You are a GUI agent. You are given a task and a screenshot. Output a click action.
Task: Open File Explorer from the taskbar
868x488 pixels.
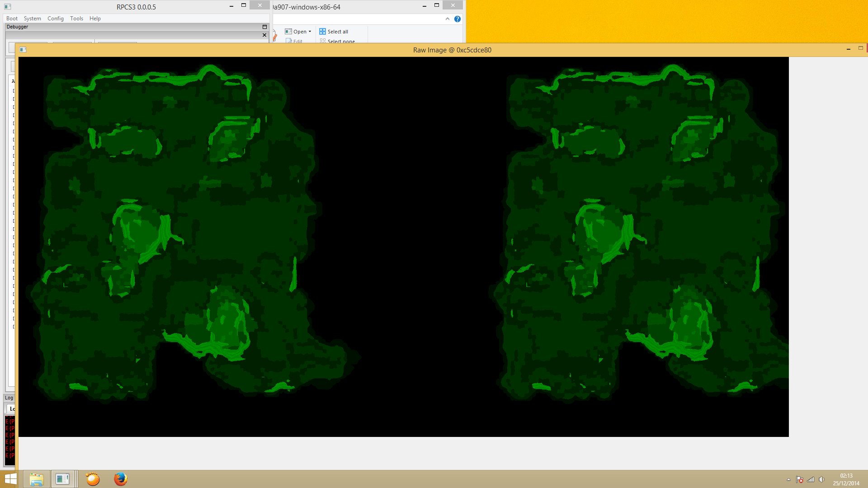point(37,479)
